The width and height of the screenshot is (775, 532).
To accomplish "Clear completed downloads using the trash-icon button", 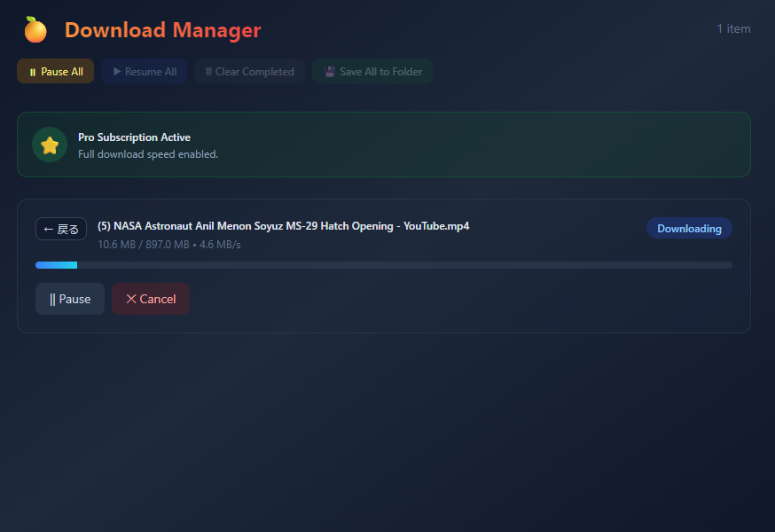I will pos(249,71).
